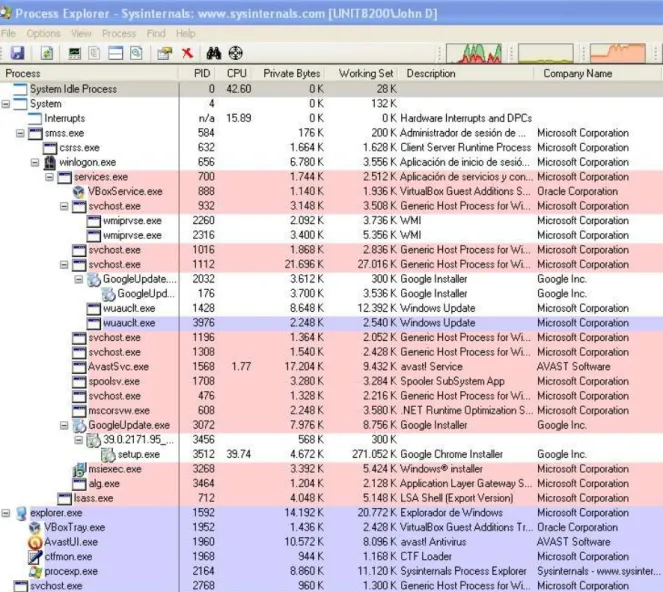
Task: Click the AvastUI.exe orange icon
Action: pos(35,542)
